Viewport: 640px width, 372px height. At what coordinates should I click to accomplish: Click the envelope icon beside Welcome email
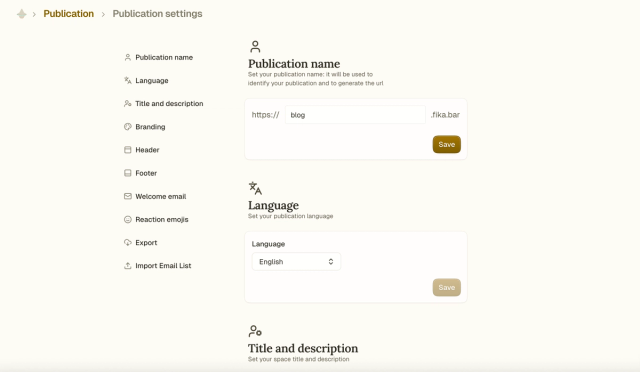128,196
